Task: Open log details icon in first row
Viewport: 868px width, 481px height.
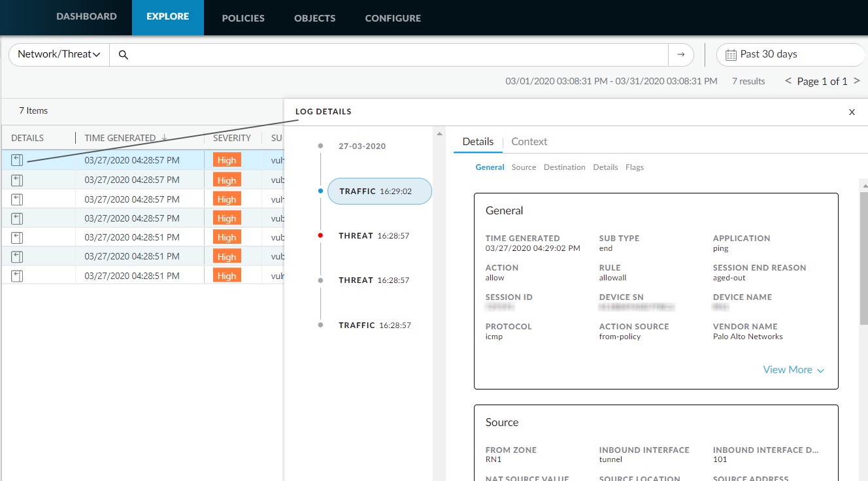Action: click(x=17, y=160)
